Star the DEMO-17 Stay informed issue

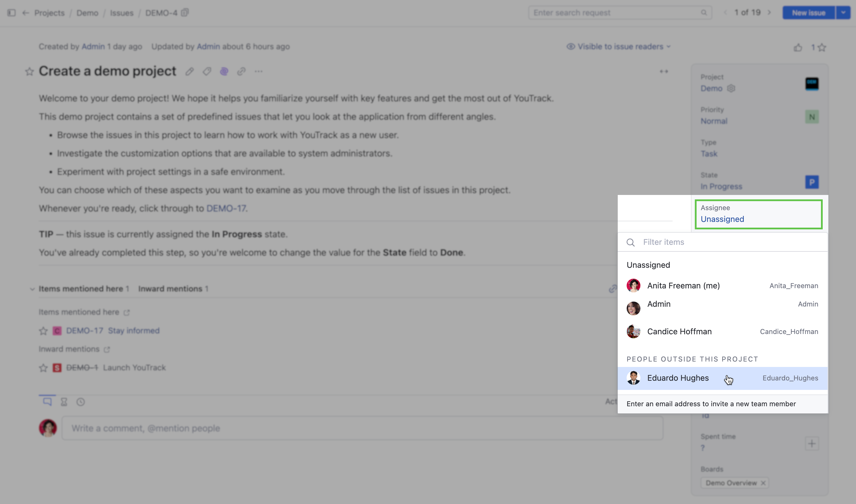pos(43,331)
